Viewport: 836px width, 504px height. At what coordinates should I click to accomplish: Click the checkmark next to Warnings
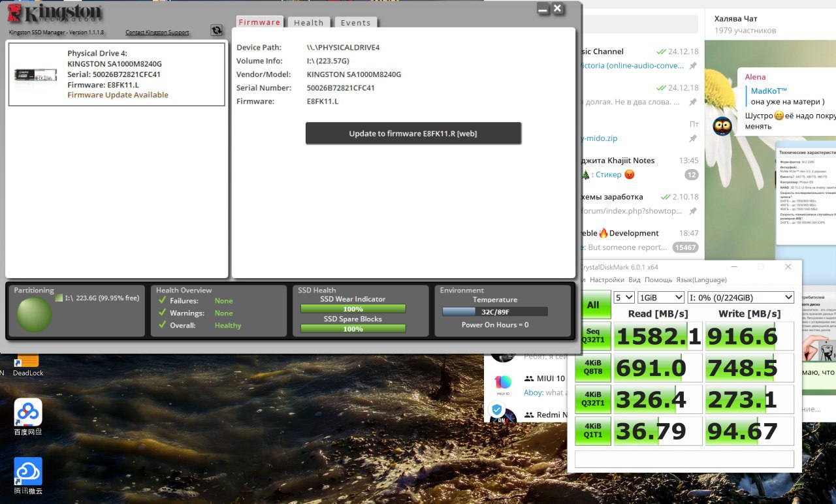click(162, 313)
